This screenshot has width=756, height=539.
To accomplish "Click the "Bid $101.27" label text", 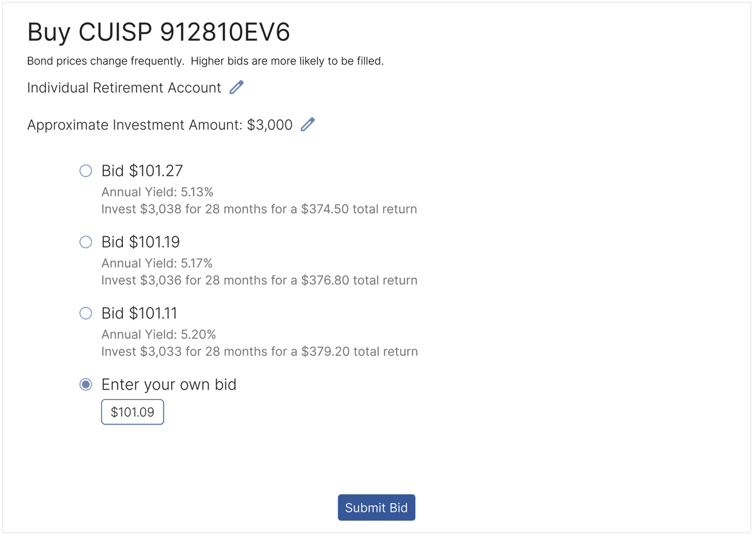I will [142, 171].
